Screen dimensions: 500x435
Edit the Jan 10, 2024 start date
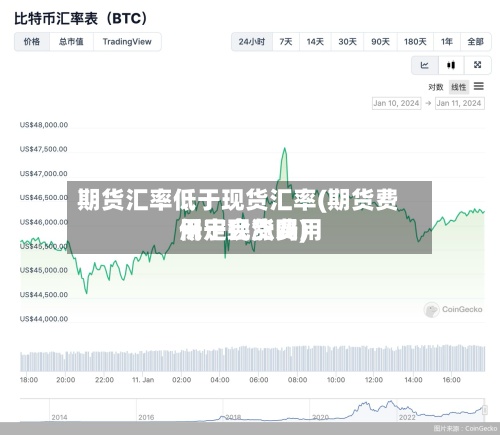[396, 103]
